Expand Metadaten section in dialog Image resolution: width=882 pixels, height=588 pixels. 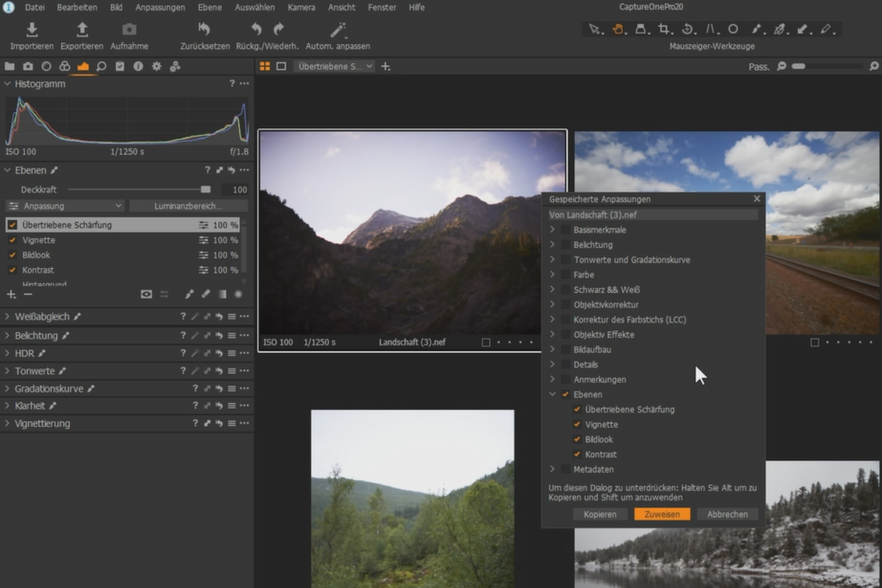[553, 469]
